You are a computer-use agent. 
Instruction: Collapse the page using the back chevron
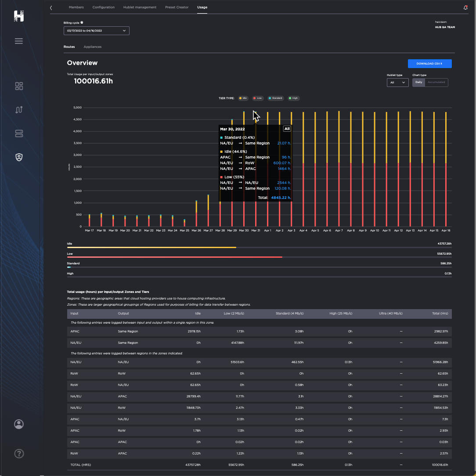point(50,7)
